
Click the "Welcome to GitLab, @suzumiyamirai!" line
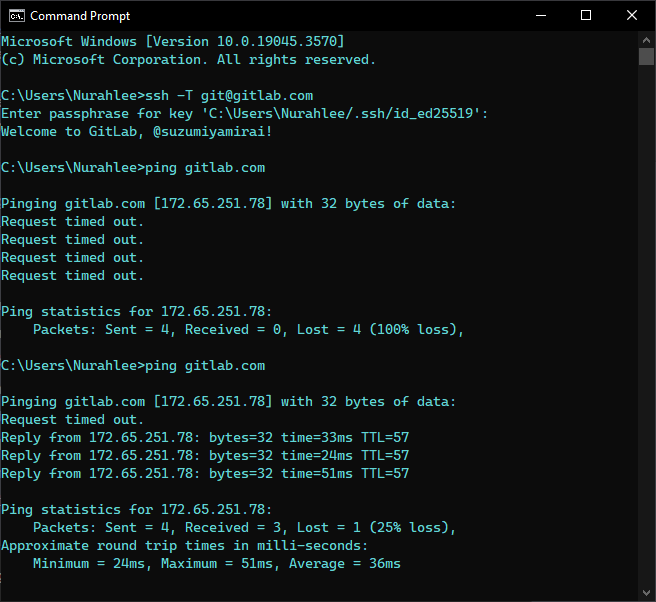click(x=137, y=131)
